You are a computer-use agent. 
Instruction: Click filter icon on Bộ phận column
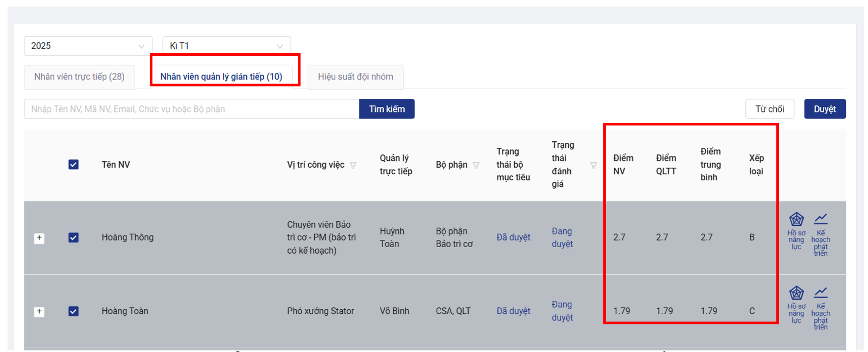[x=476, y=165]
